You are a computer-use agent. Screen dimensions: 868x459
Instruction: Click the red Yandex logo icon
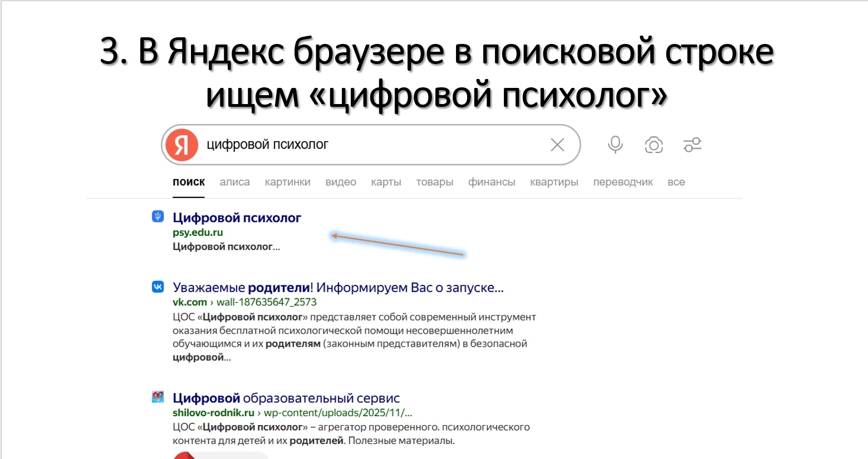coord(182,145)
